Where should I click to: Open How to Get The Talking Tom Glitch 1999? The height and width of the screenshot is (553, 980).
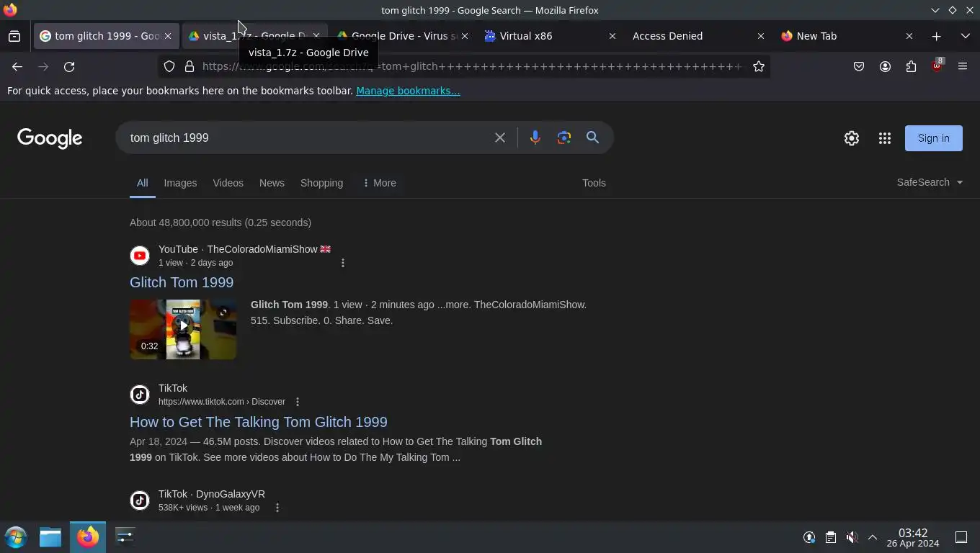tap(259, 422)
